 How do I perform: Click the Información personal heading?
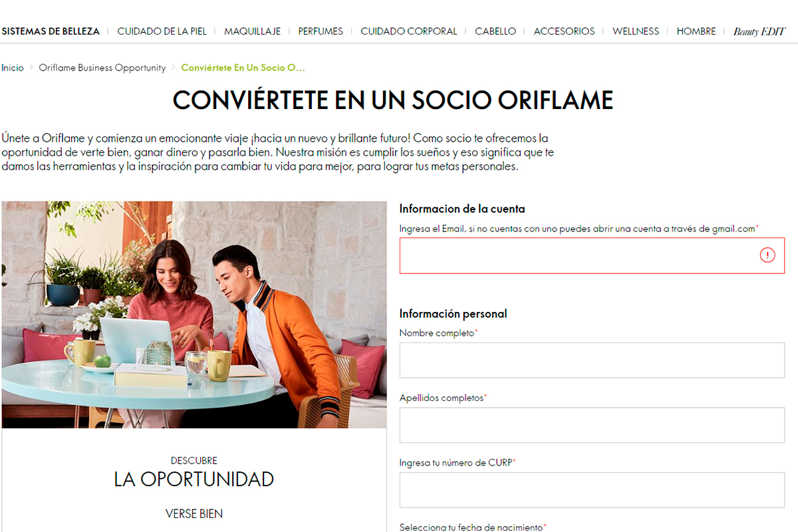[453, 314]
